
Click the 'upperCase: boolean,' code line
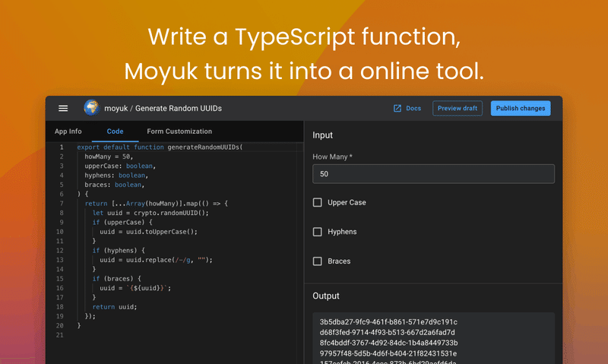120,166
